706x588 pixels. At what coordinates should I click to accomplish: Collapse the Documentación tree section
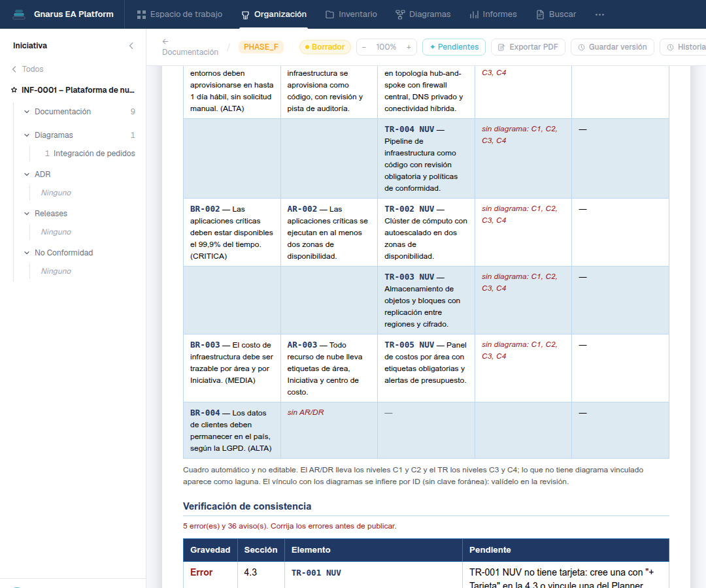27,112
